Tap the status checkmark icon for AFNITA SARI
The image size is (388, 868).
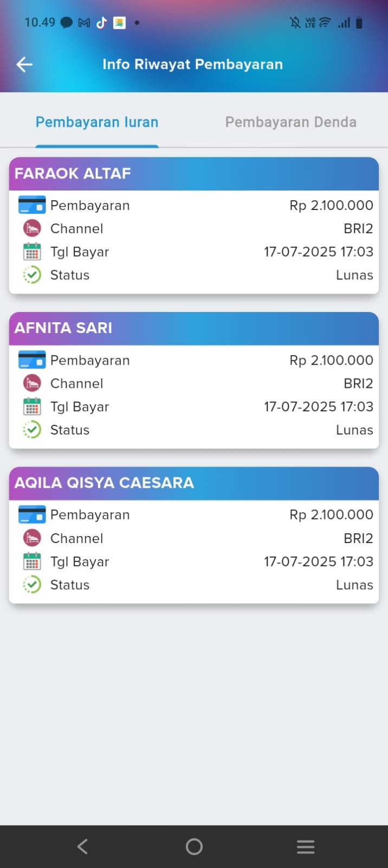click(x=32, y=430)
